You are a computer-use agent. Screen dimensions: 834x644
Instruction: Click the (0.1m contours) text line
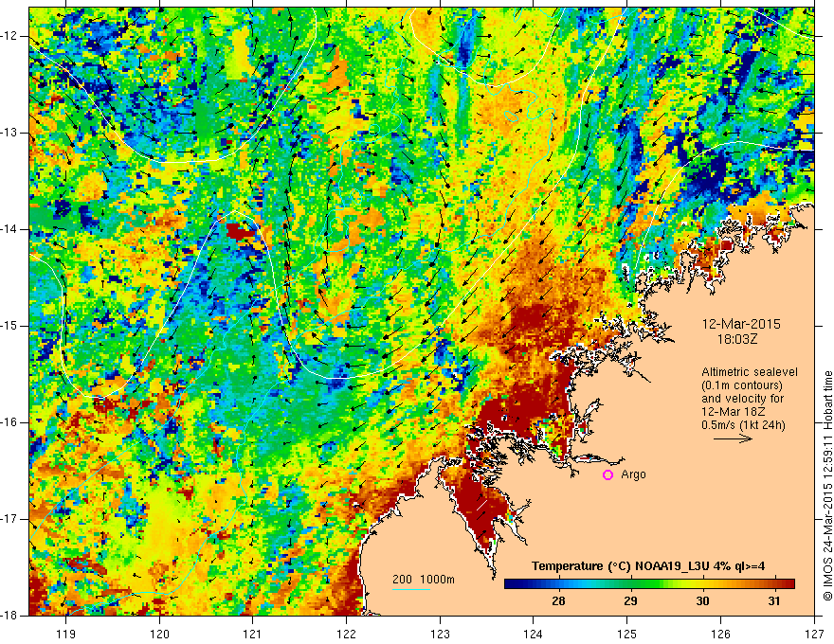point(742,385)
